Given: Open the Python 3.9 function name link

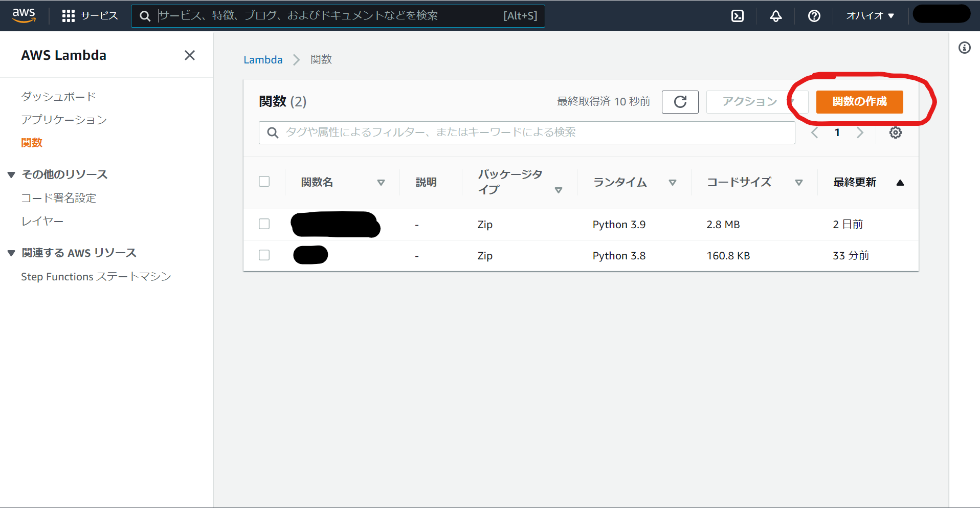Looking at the screenshot, I should tap(336, 224).
